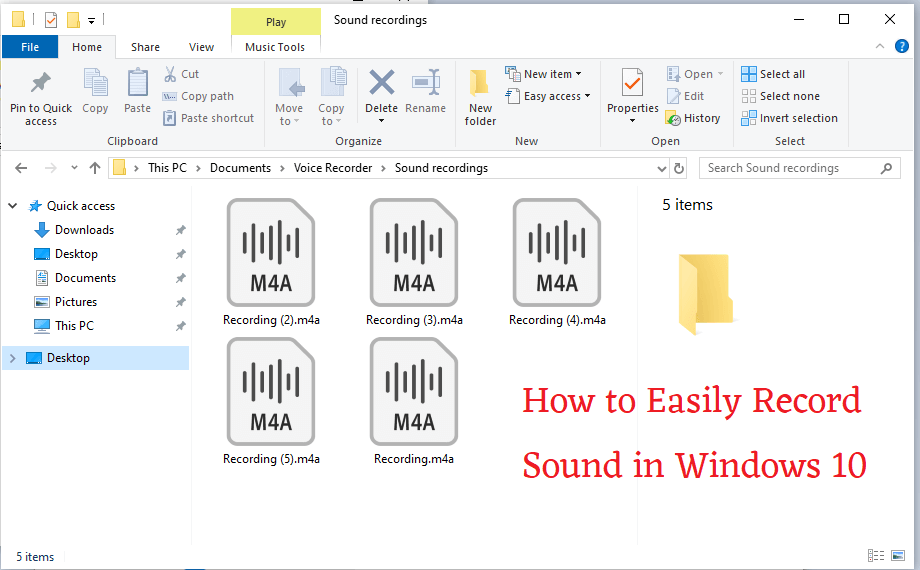Collapse the Quick access tree node

(x=13, y=206)
